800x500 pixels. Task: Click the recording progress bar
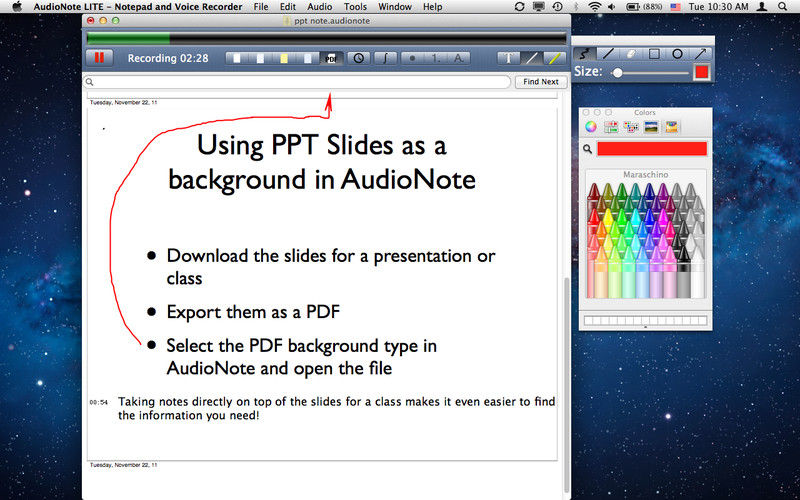pyautogui.click(x=327, y=39)
